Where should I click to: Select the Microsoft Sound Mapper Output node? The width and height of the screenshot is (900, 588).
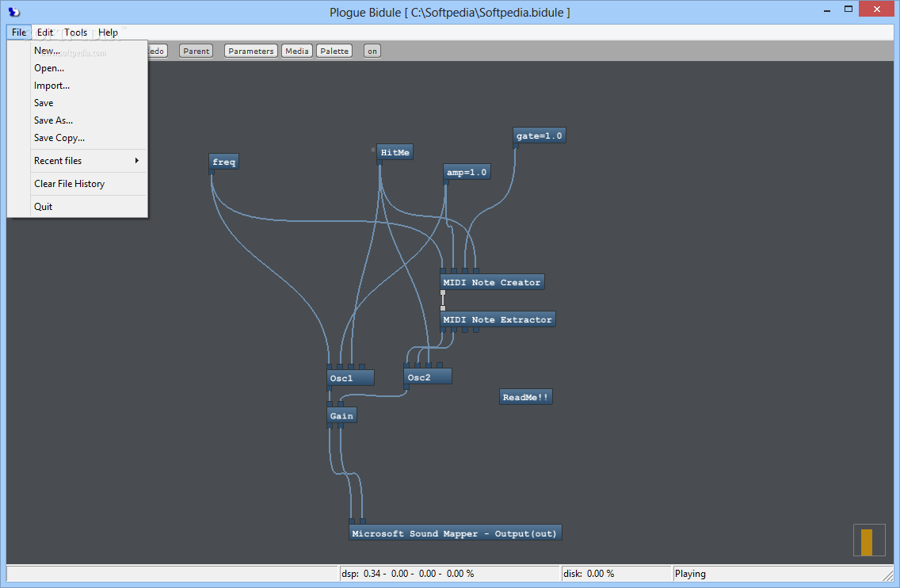pos(456,533)
